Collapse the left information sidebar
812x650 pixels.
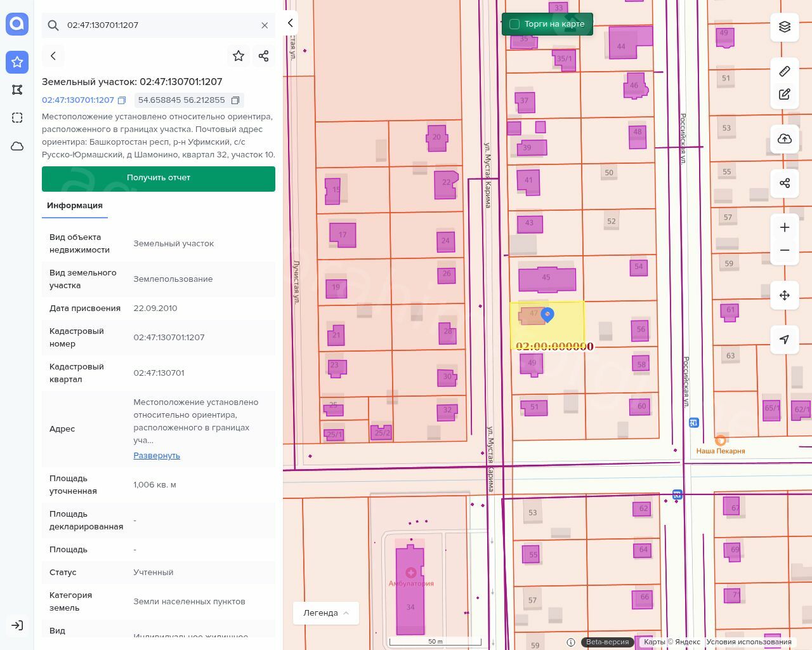(x=290, y=23)
